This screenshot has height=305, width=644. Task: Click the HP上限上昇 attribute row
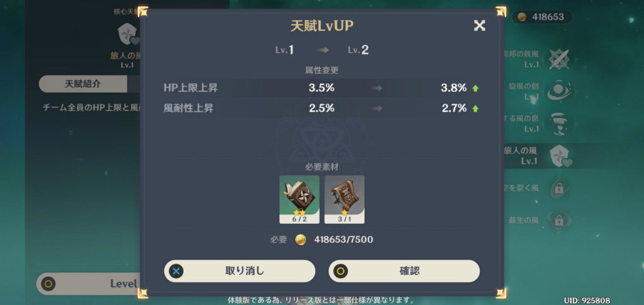pyautogui.click(x=321, y=88)
